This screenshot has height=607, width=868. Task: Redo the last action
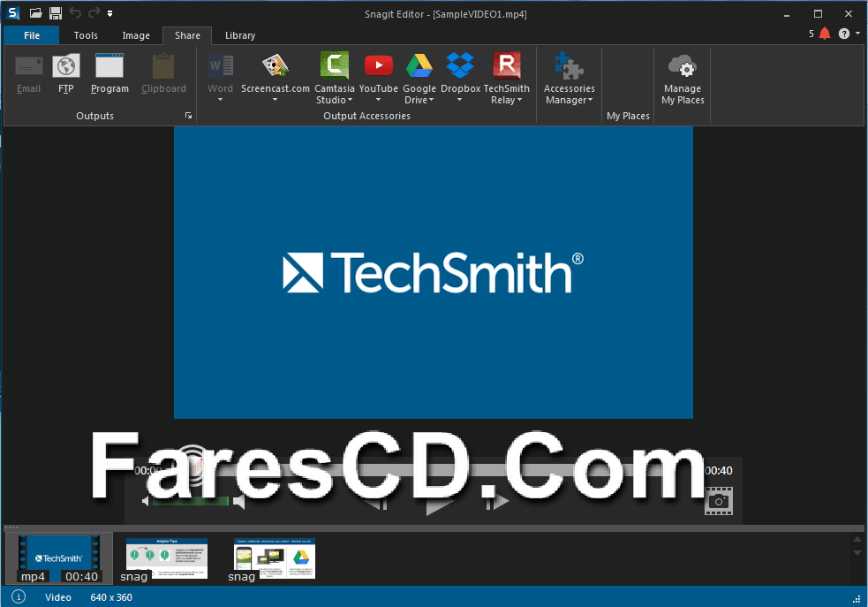click(94, 12)
